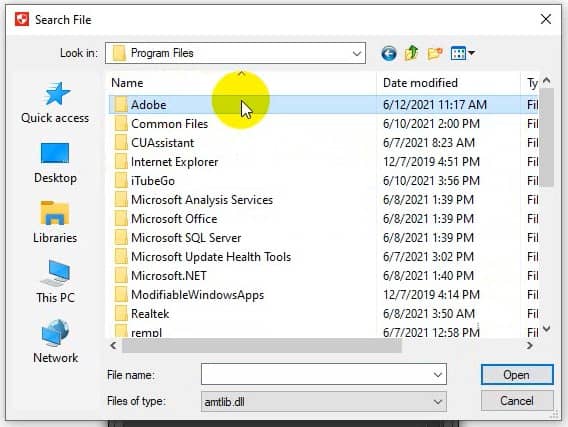This screenshot has height=427, width=568.
Task: Expand the File name dropdown arrow
Action: click(438, 374)
